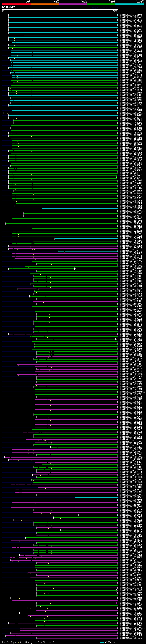
Task: Select hit label UniRef100_C1MP57
Action: (131, 309)
